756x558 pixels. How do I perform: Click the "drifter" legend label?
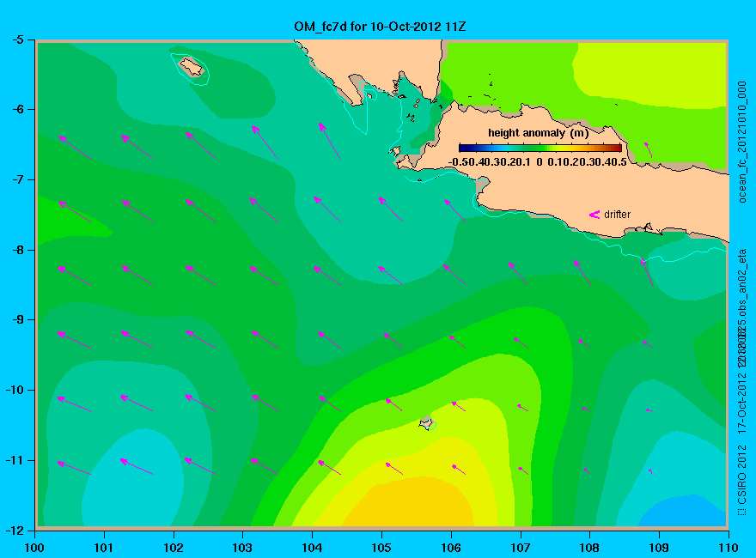[x=617, y=215]
